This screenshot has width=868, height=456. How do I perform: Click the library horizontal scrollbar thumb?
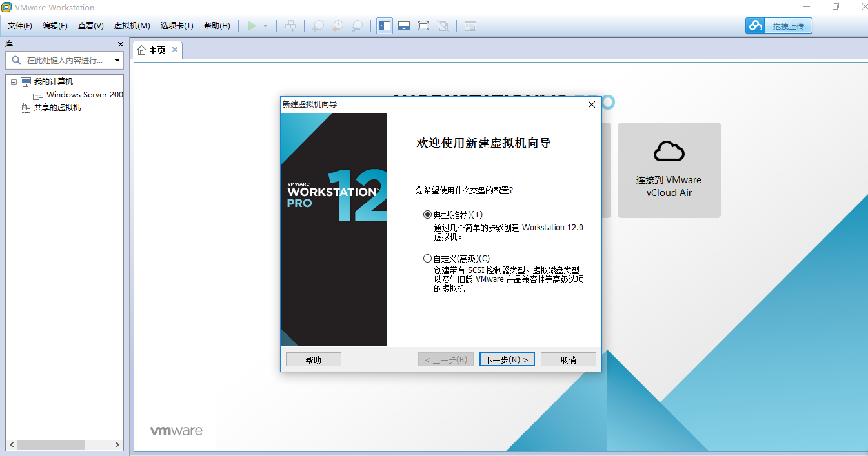(50, 445)
